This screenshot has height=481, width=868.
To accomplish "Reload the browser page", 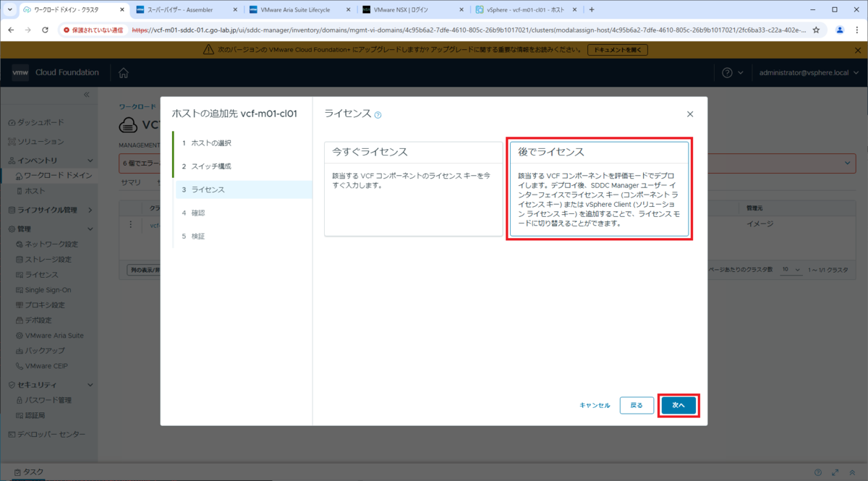I will [45, 30].
